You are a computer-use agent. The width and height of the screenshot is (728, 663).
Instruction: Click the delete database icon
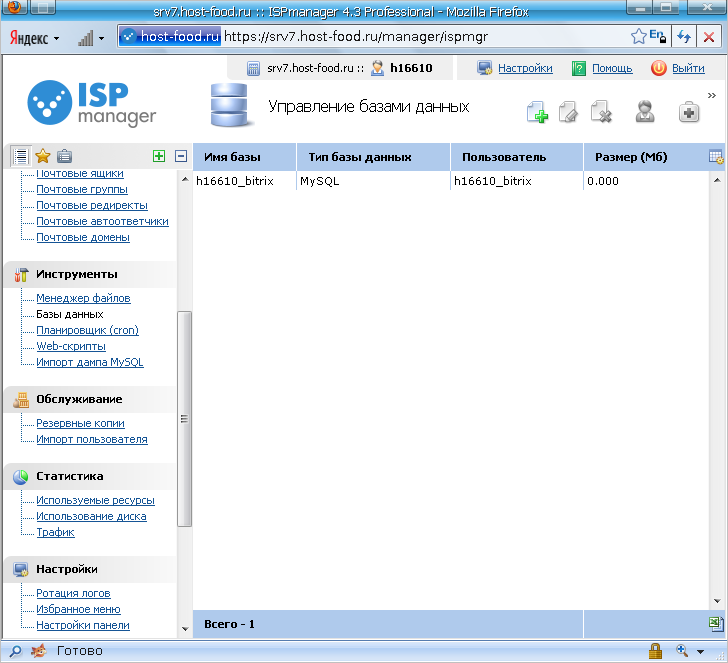click(600, 112)
